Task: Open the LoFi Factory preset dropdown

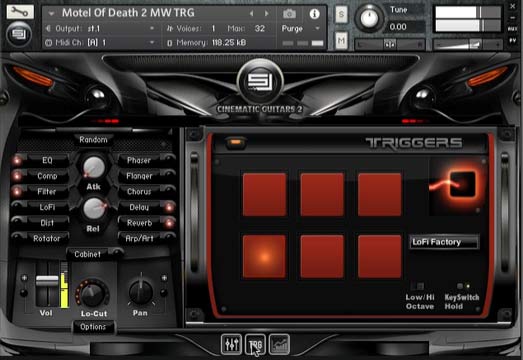Action: (x=444, y=242)
